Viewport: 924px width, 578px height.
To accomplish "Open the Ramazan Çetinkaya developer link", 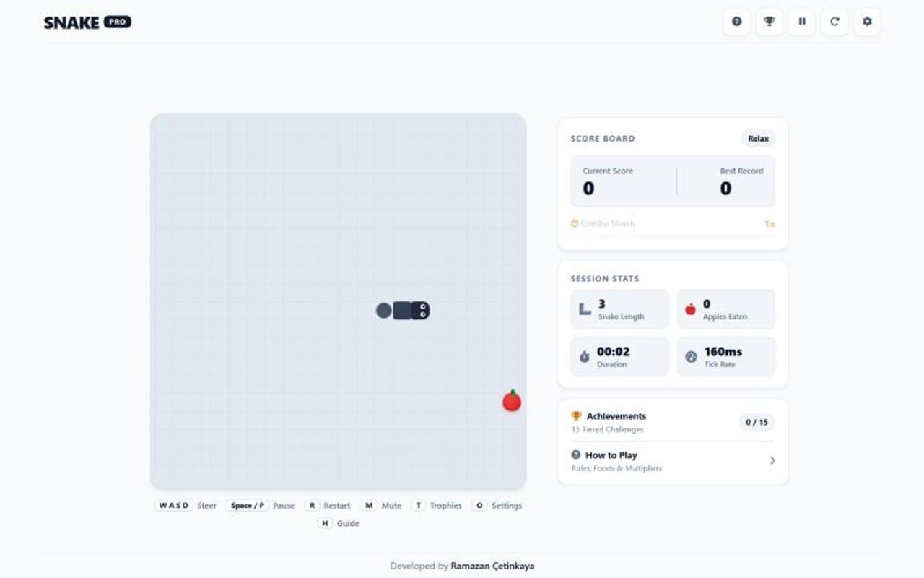I will [x=492, y=566].
